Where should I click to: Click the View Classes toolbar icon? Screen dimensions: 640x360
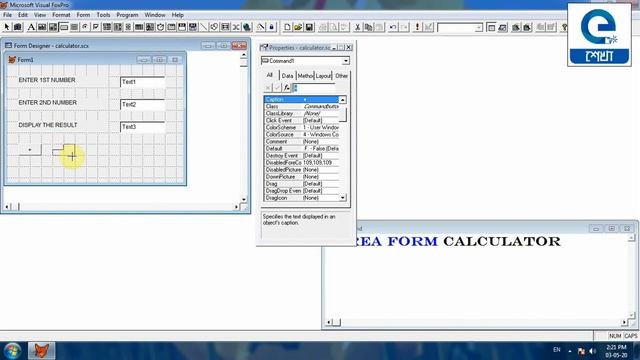[18, 27]
